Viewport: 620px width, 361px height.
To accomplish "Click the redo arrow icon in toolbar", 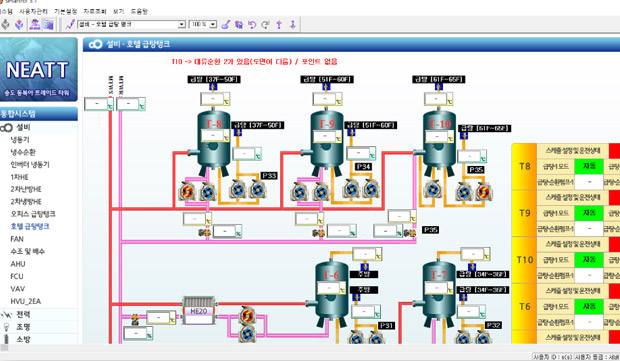I will [265, 25].
